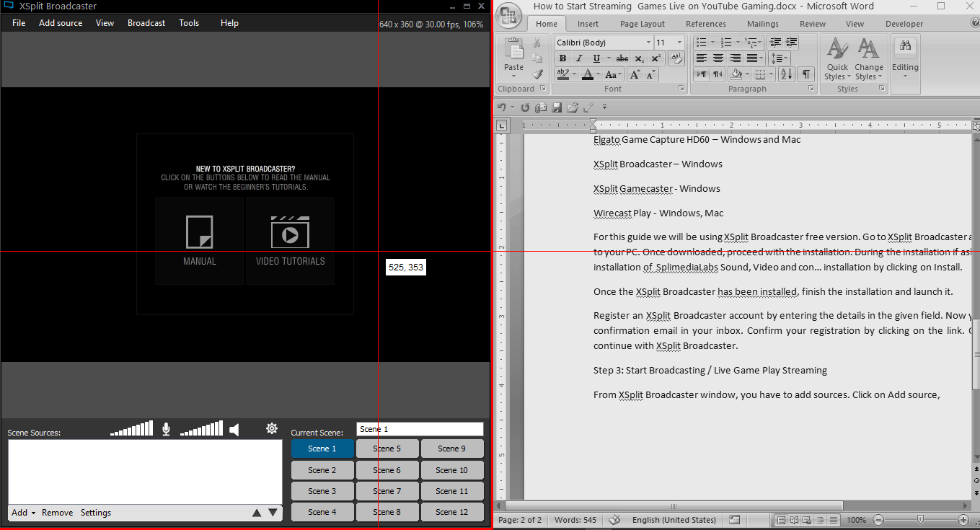
Task: Open the Change Styles dropdown
Action: [869, 59]
